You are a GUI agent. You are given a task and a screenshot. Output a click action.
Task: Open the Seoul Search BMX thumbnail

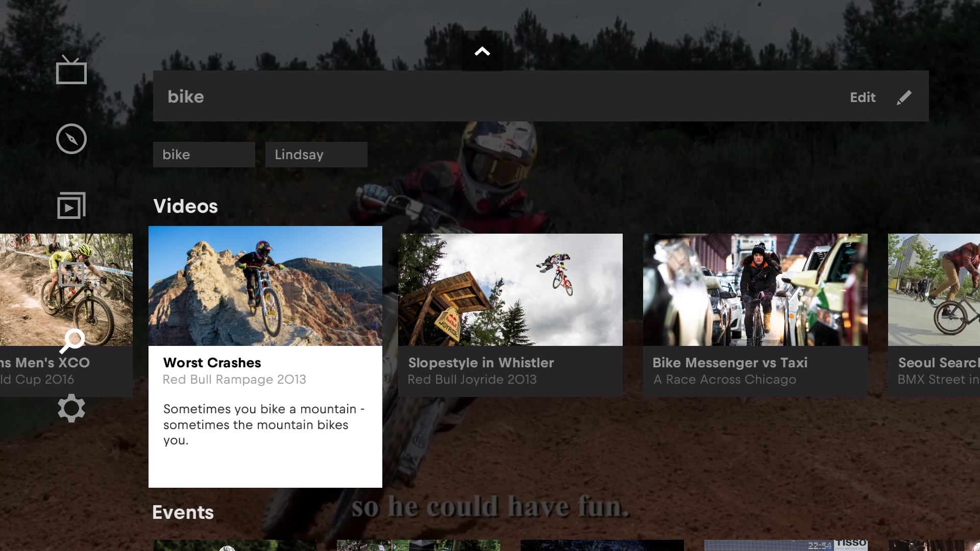934,290
